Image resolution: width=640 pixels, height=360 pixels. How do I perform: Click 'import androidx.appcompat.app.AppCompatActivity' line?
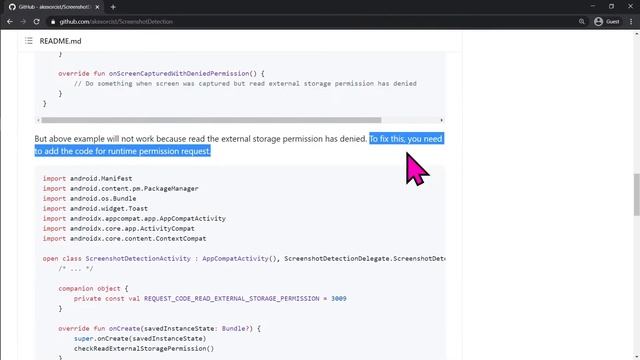coord(134,218)
